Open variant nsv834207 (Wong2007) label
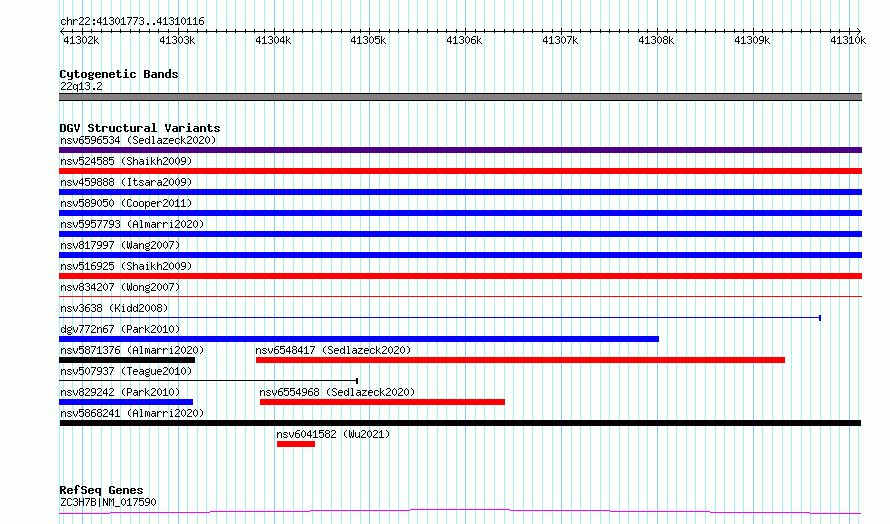This screenshot has width=890, height=524. click(x=120, y=287)
